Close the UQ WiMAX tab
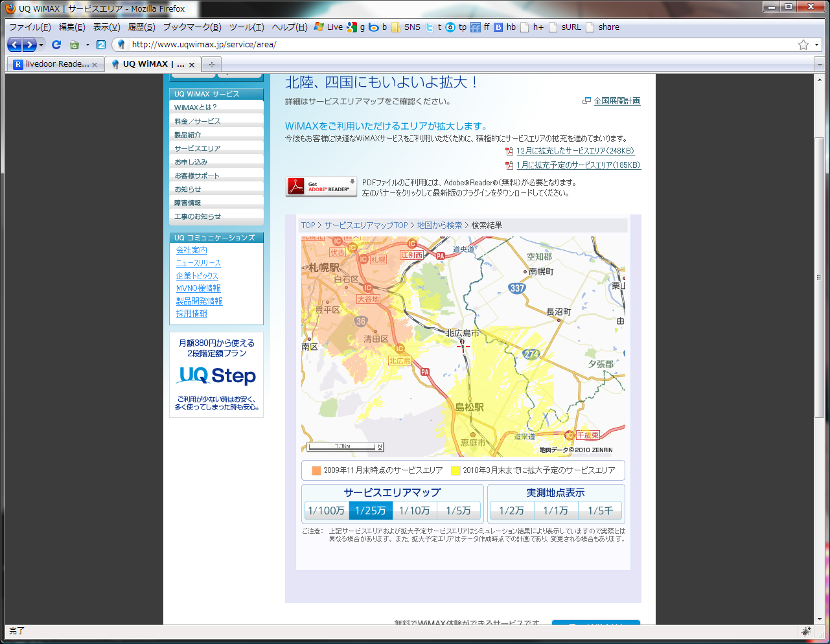The height and width of the screenshot is (644, 830). pos(192,65)
